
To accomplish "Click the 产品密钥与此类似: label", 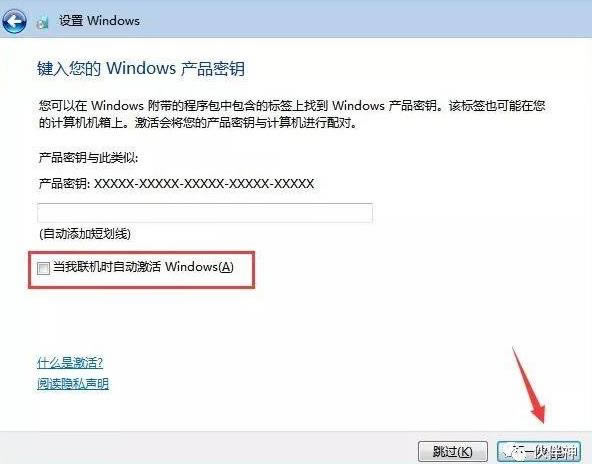I will [88, 157].
